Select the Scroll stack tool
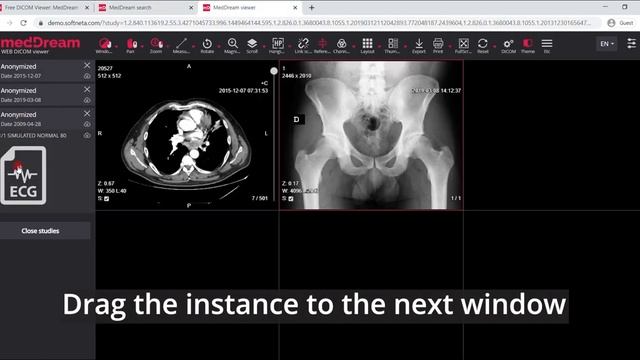 click(252, 45)
